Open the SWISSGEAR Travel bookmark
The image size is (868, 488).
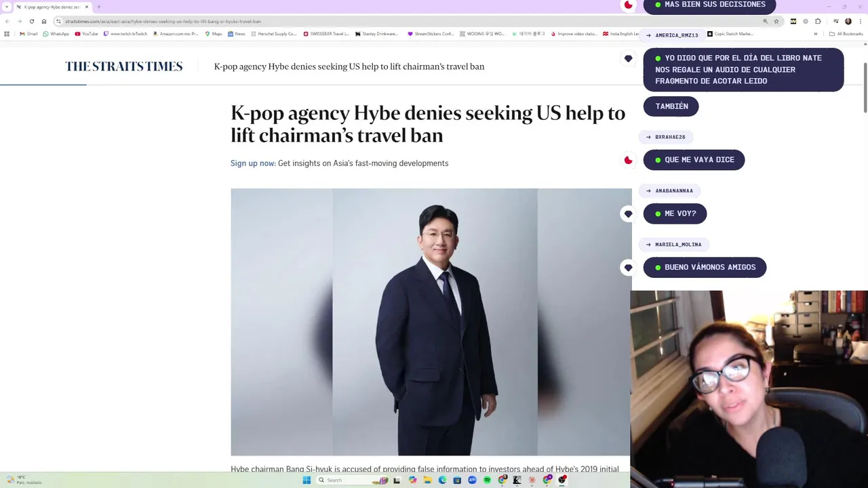point(326,34)
